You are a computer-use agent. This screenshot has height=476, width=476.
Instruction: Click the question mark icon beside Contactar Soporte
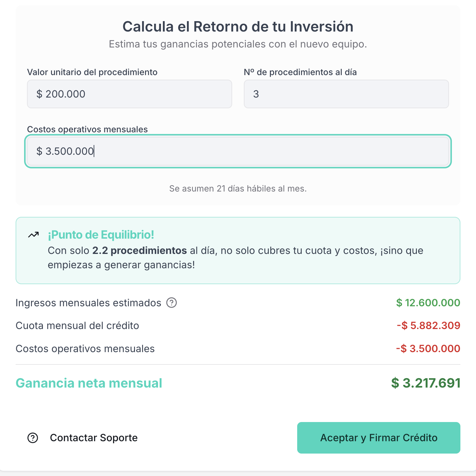[33, 438]
